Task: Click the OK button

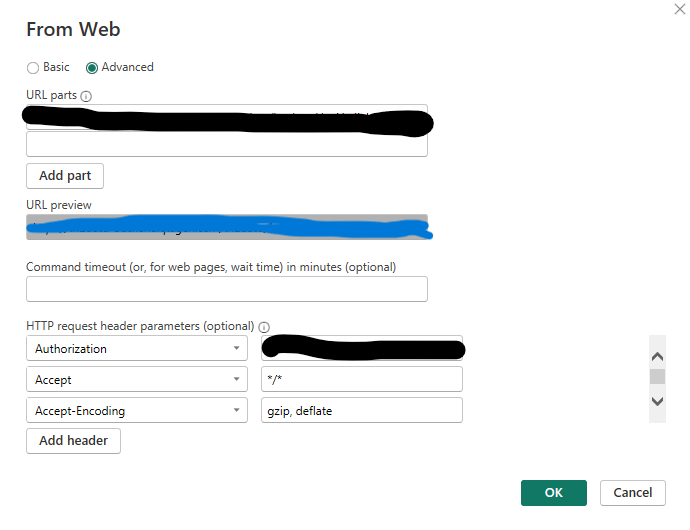Action: tap(554, 493)
